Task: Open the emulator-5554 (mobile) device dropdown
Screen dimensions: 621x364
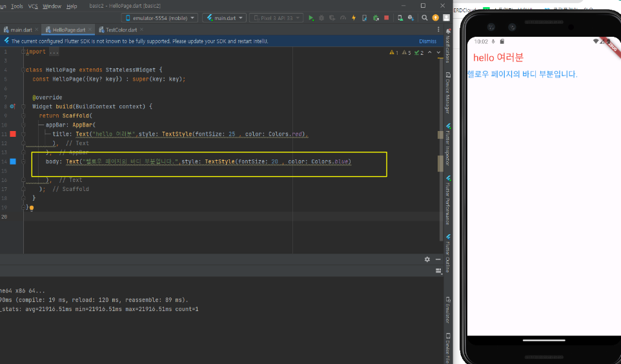Action: pyautogui.click(x=160, y=18)
